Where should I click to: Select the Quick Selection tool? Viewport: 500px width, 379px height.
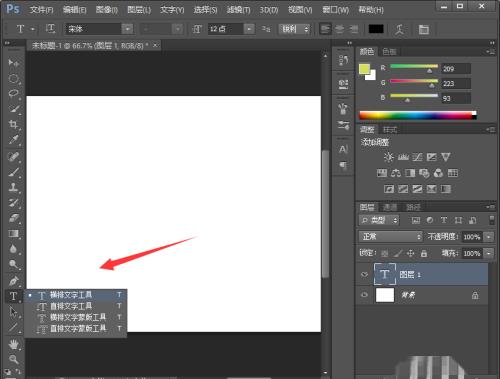[x=13, y=109]
